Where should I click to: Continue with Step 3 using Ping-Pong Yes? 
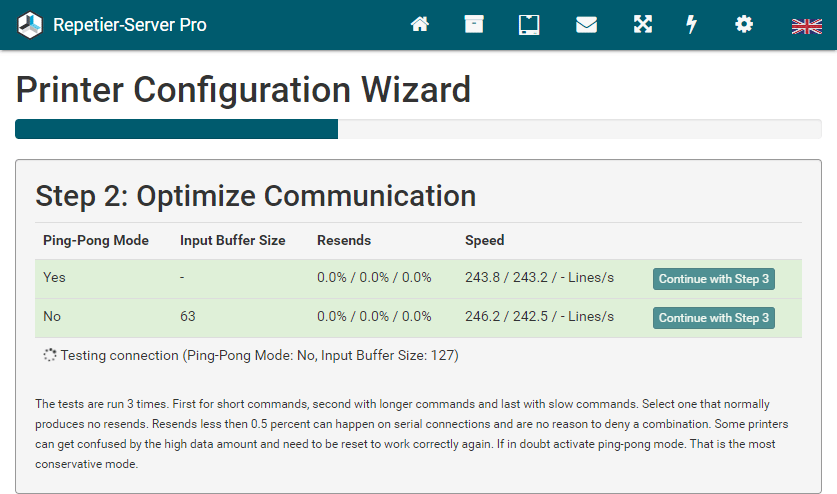(x=714, y=279)
